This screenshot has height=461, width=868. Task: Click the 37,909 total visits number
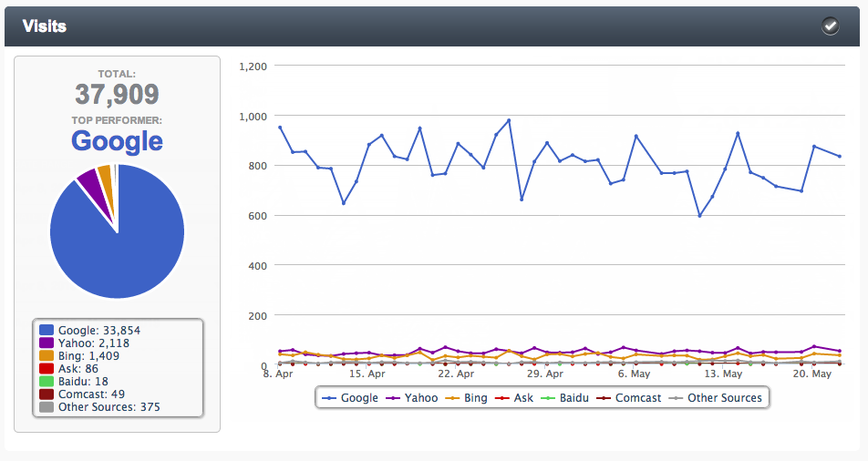[117, 94]
